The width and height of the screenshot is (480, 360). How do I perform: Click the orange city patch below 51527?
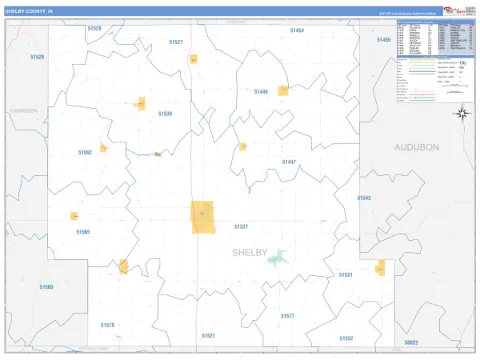coord(194,59)
